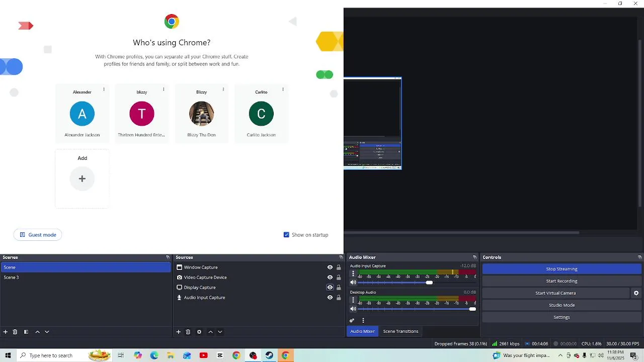Viewport: 644px width, 362px height.
Task: Mute Desktop Audio speaker icon
Action: (353, 309)
